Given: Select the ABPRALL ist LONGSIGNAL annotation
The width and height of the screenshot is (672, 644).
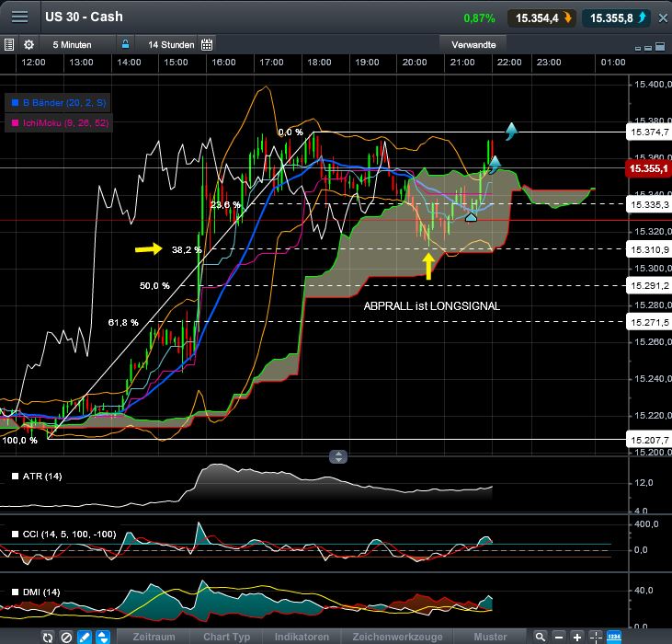Looking at the screenshot, I should tap(431, 306).
